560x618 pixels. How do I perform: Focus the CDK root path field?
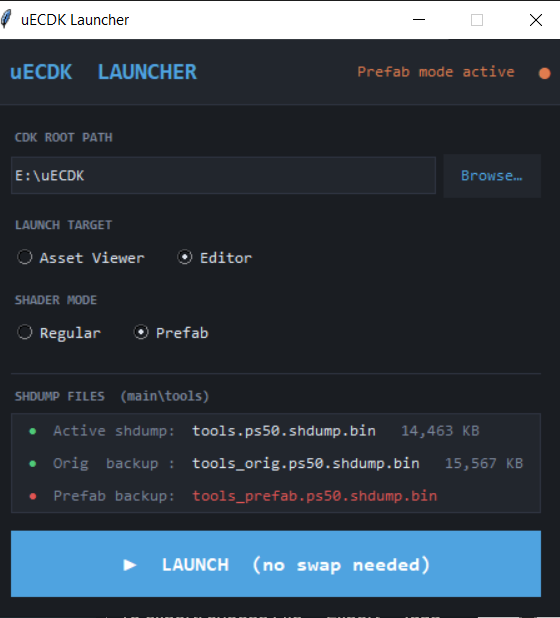223,175
